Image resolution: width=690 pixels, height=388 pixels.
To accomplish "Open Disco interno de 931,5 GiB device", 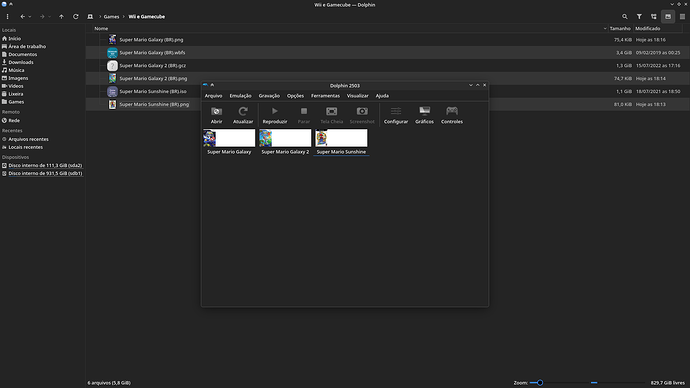I will (x=45, y=173).
